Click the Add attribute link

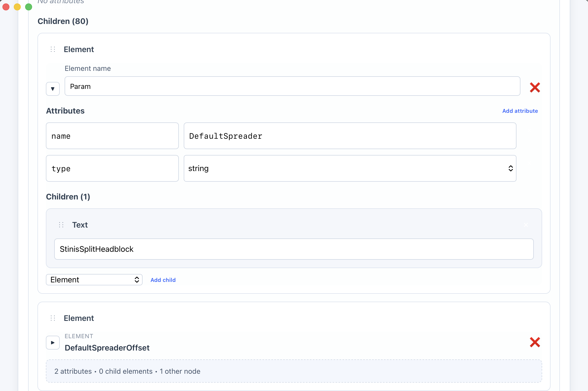pyautogui.click(x=520, y=111)
